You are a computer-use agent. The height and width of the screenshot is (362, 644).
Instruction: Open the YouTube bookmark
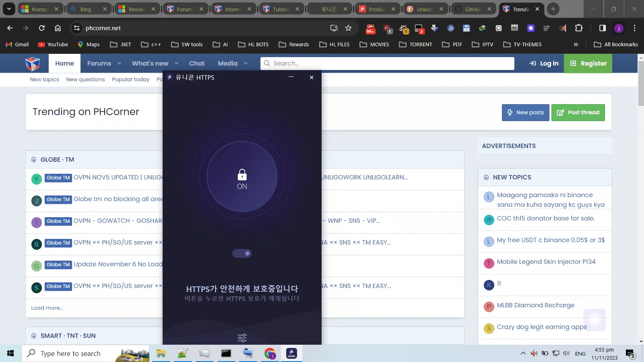[x=53, y=44]
